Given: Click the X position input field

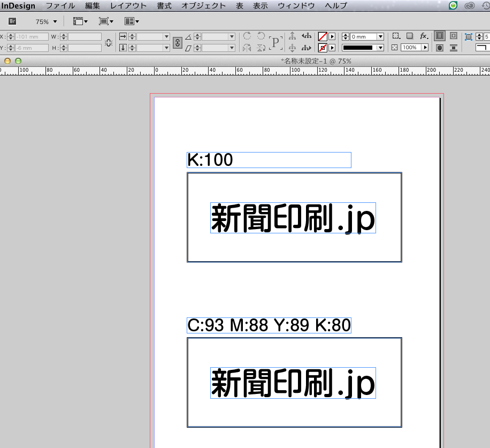Looking at the screenshot, I should pos(32,36).
